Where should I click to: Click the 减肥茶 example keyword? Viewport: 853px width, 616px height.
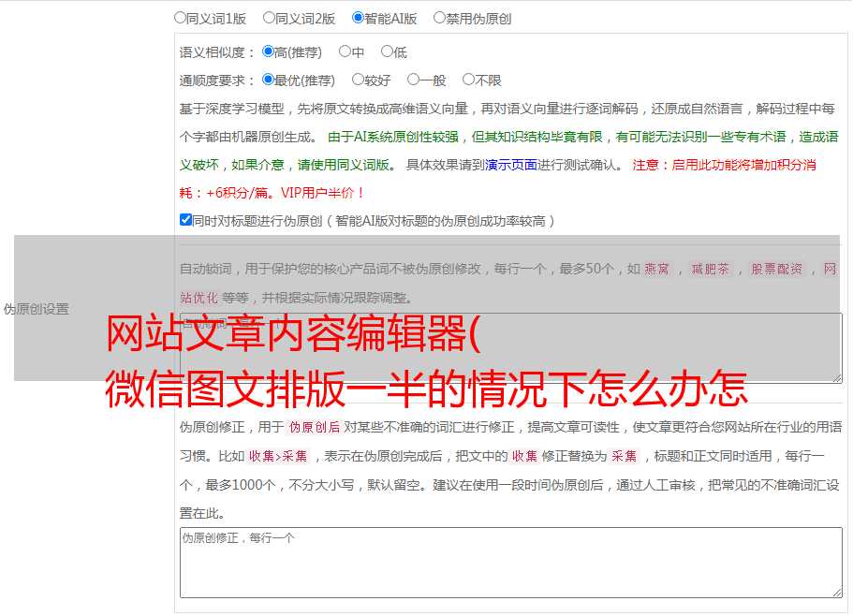tap(711, 269)
